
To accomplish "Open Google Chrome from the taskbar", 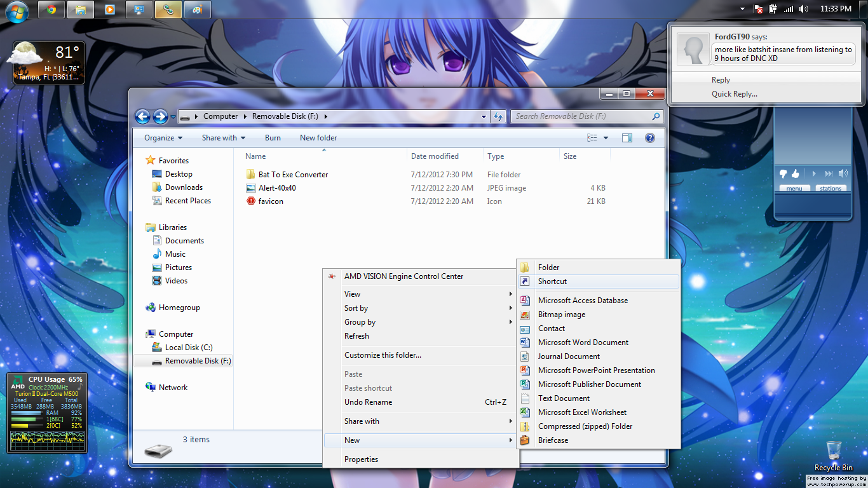I will 51,10.
